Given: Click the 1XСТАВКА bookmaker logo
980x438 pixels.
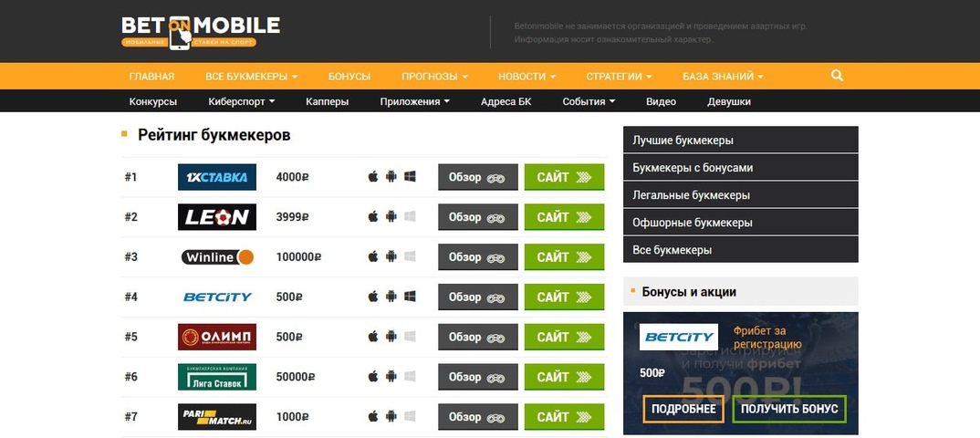Looking at the screenshot, I should pyautogui.click(x=217, y=177).
